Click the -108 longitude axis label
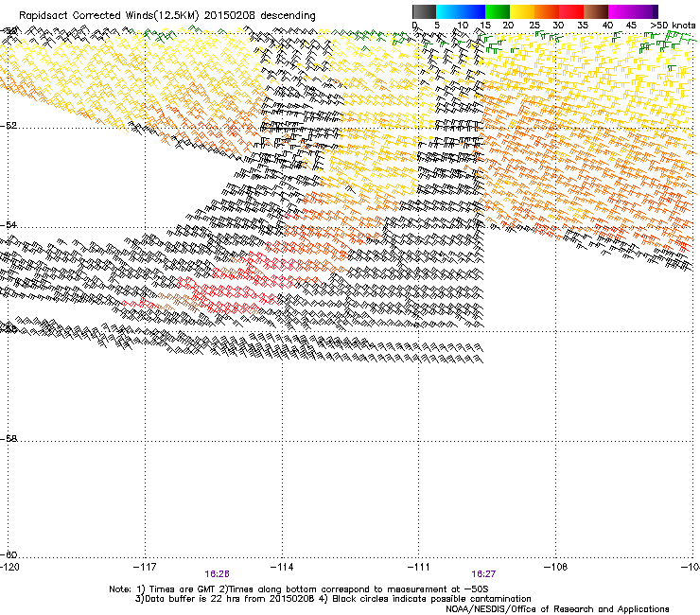 coord(556,567)
